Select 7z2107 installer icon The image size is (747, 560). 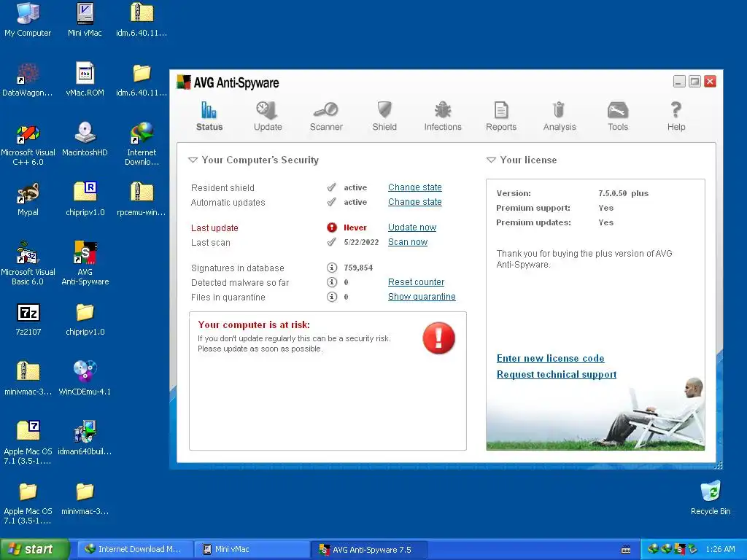(28, 319)
